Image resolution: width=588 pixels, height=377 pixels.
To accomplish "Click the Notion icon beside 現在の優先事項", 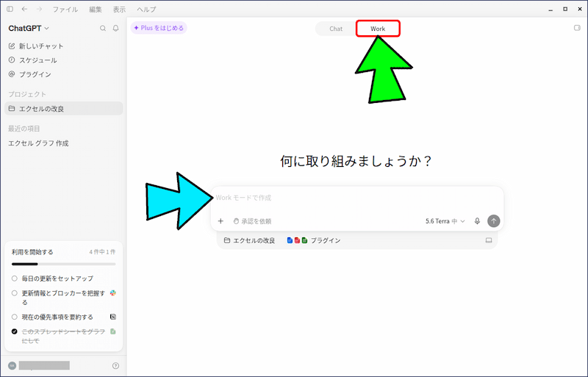I will tap(113, 317).
